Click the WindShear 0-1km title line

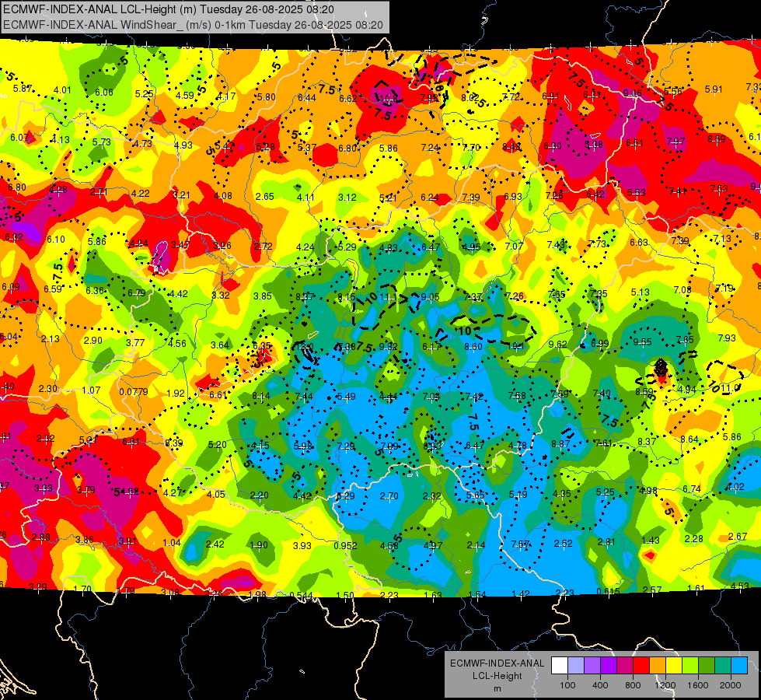193,25
